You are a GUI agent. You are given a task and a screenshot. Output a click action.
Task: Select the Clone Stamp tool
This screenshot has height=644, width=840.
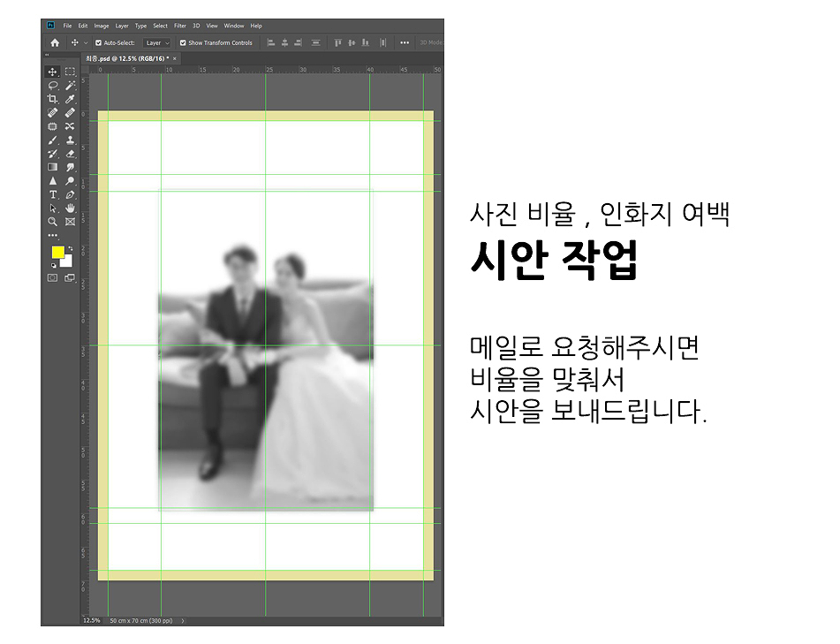pyautogui.click(x=70, y=140)
